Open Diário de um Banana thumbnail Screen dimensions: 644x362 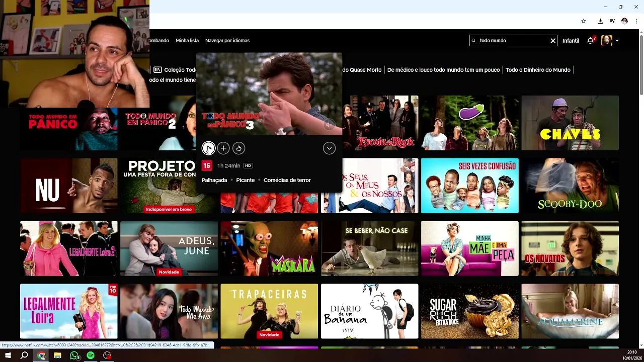click(370, 311)
